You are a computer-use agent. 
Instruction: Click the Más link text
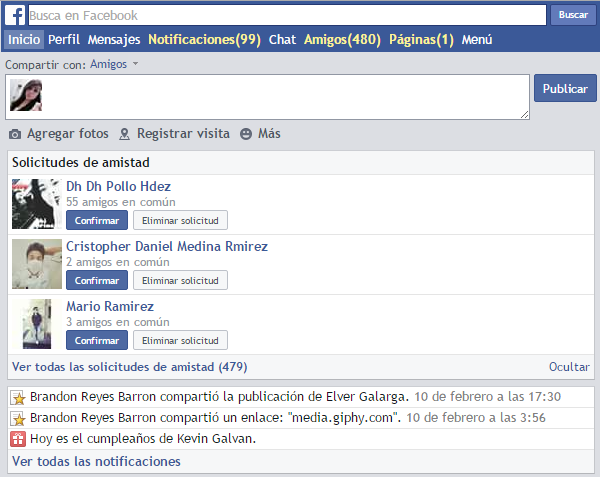click(x=269, y=133)
